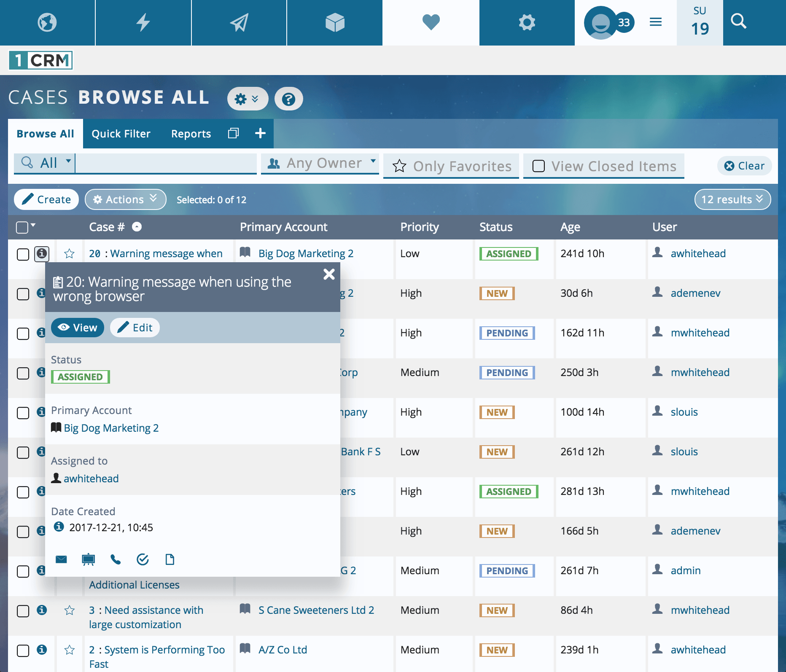
Task: Open the lightning bolt navigation menu
Action: [143, 23]
